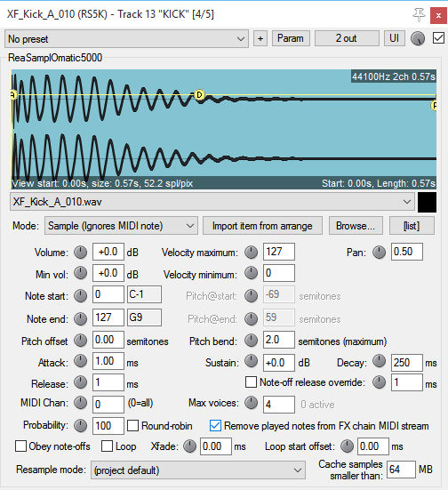Open the No preset dropdown
448x490 pixels.
click(126, 39)
